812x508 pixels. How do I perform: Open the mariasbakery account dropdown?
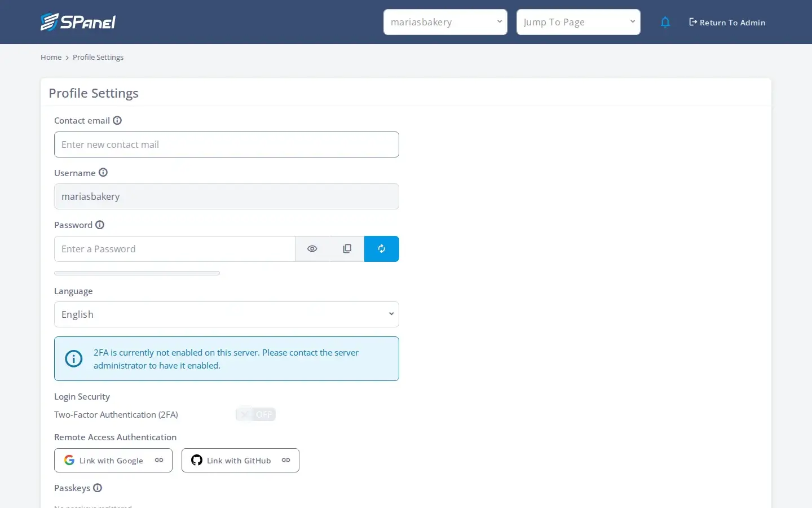tap(445, 22)
